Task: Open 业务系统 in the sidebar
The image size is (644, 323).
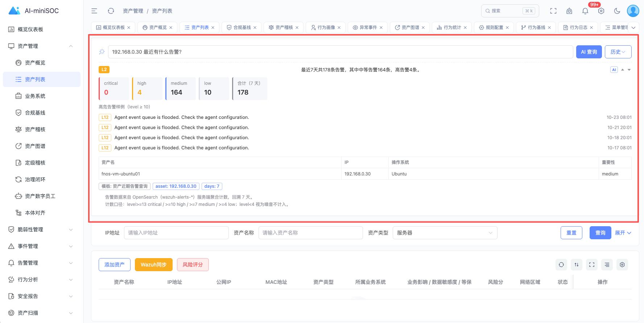Action: [42, 96]
